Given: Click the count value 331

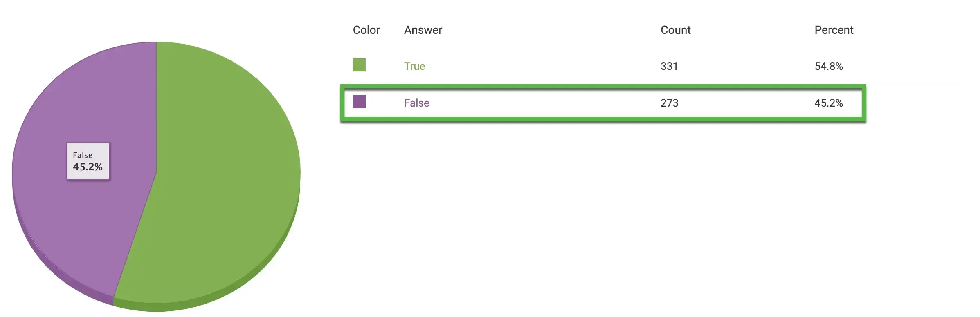Looking at the screenshot, I should point(669,66).
